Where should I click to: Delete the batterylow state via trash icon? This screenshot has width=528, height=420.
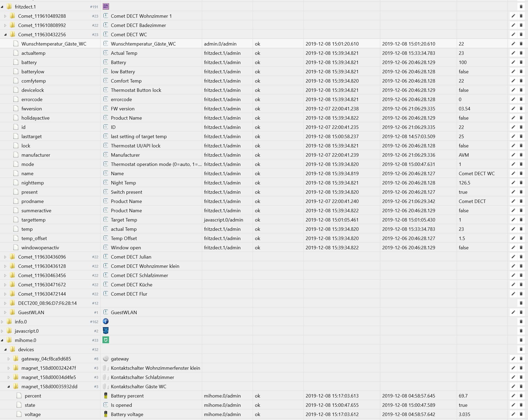(x=521, y=71)
